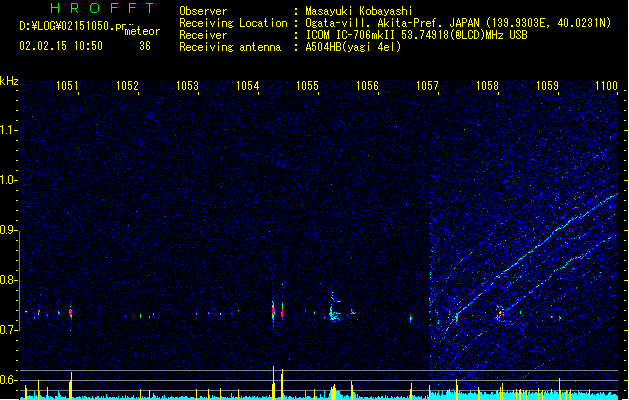The image size is (629, 400).
Task: Click the 1059 time axis marker
Action: click(x=547, y=85)
